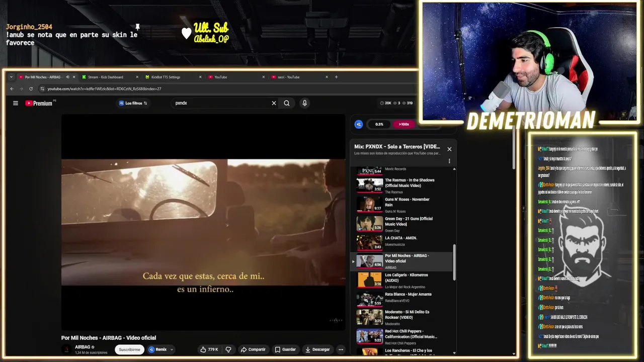This screenshot has height=362, width=644.
Task: Switch to the YouTube tab
Action: click(x=221, y=77)
